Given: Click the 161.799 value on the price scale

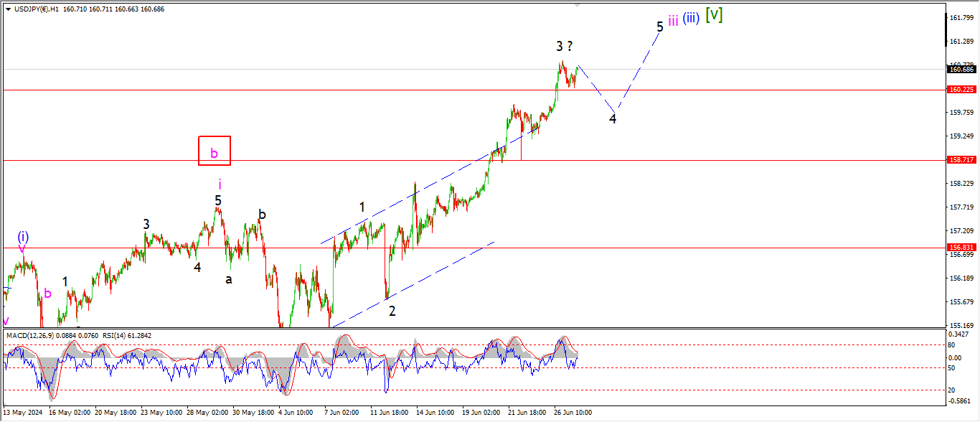Looking at the screenshot, I should pyautogui.click(x=961, y=18).
